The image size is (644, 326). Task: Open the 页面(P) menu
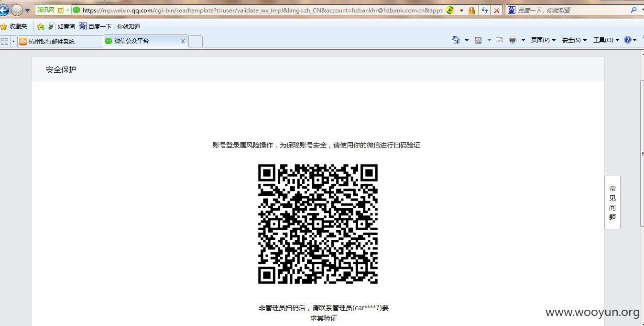point(543,40)
